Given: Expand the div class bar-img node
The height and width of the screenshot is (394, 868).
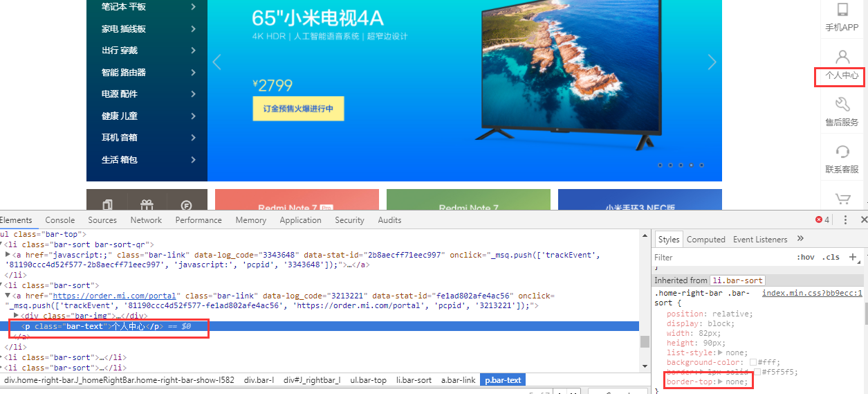Looking at the screenshot, I should 16,316.
